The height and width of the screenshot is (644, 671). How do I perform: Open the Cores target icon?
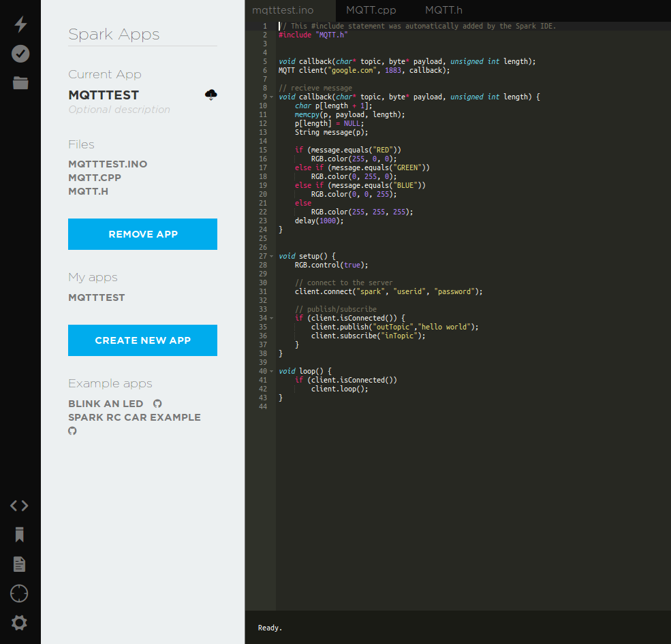point(19,594)
